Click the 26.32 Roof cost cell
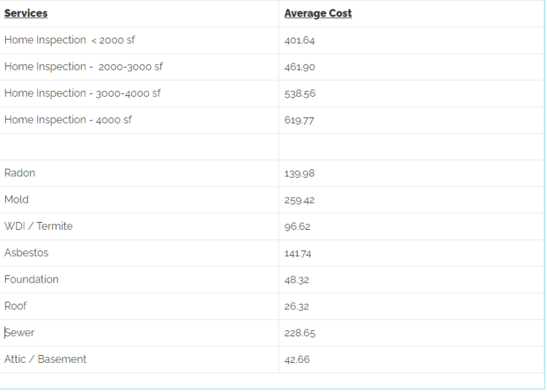The height and width of the screenshot is (392, 547). (x=296, y=307)
